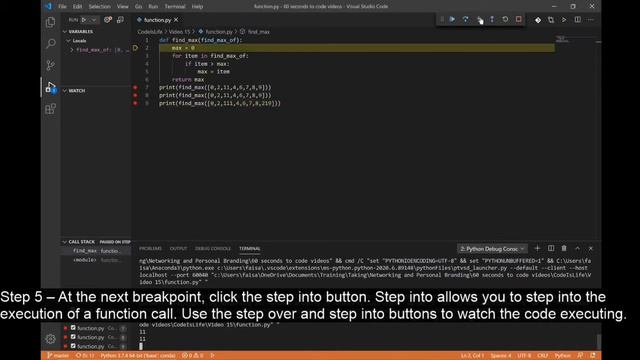Grab the debug toolbar drag handle
Screen dimensions: 640x360
click(x=442, y=20)
